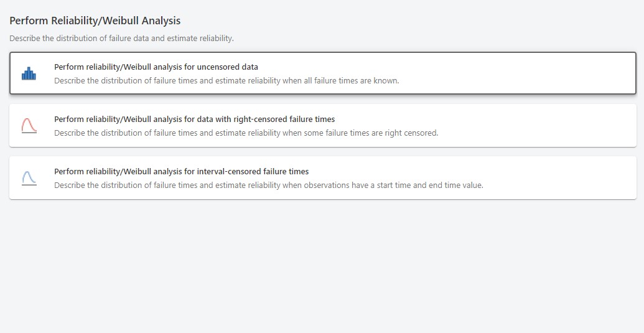Screen dimensions: 644x333
Task: Open the interval-censored failure times analysis title
Action: (181, 171)
